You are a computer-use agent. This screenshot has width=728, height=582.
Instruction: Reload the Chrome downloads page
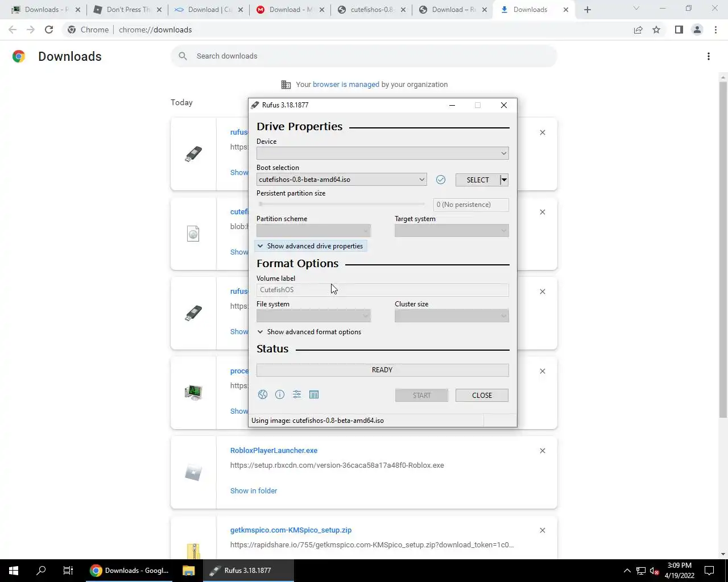(x=49, y=30)
